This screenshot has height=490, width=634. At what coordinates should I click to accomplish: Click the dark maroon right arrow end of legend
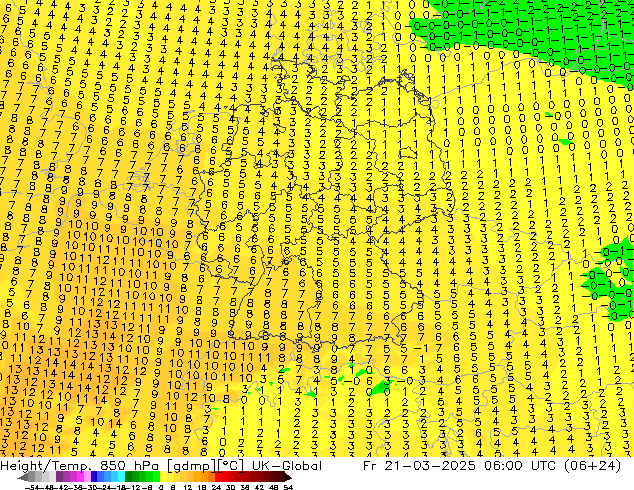[x=288, y=477]
